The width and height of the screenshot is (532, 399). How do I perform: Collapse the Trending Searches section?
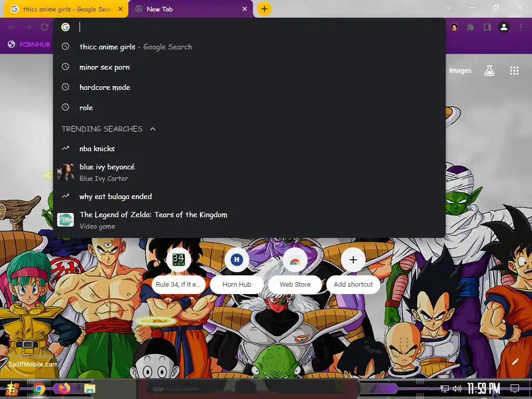tap(153, 129)
